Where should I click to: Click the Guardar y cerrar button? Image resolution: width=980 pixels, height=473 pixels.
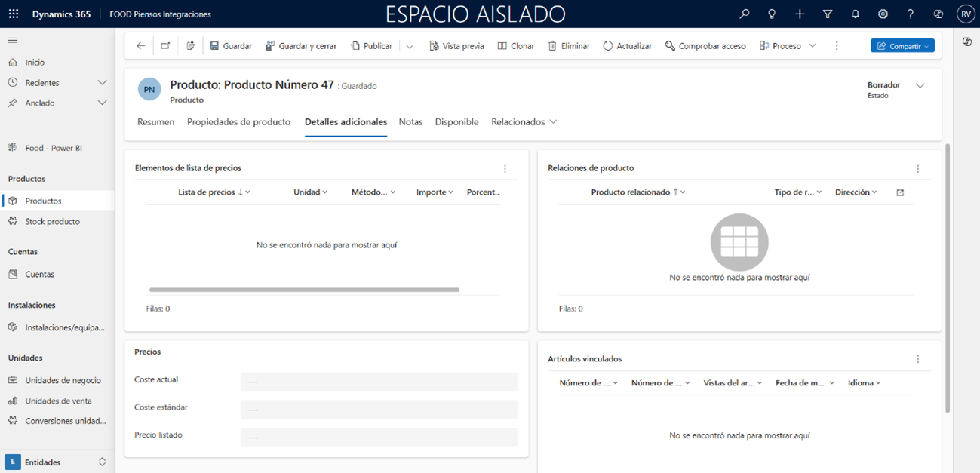tap(301, 46)
